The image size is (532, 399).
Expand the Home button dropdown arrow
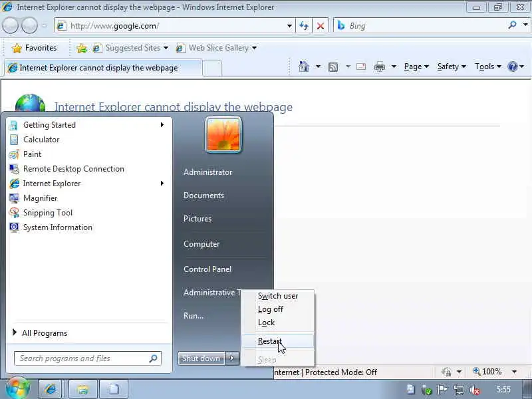click(x=318, y=66)
